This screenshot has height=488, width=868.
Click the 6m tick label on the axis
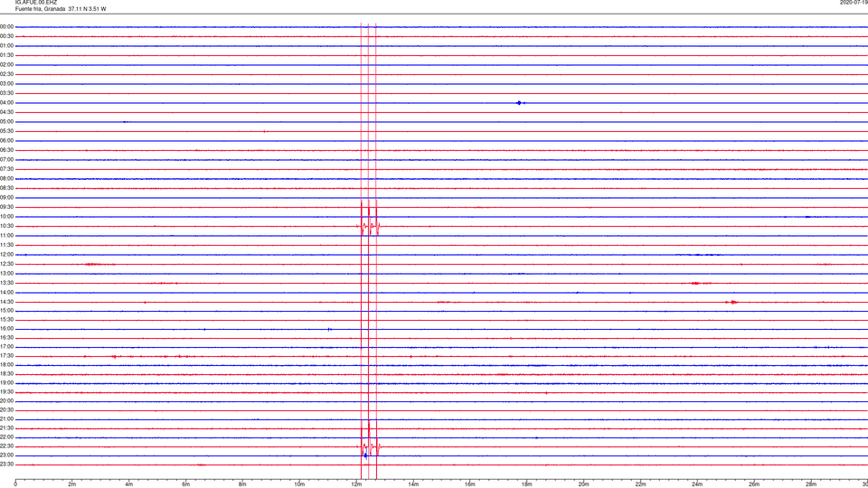185,484
